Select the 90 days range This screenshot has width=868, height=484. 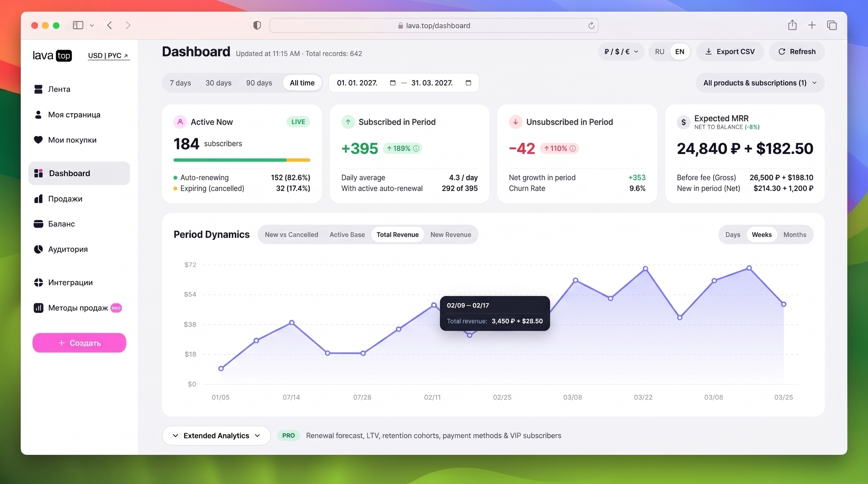259,83
